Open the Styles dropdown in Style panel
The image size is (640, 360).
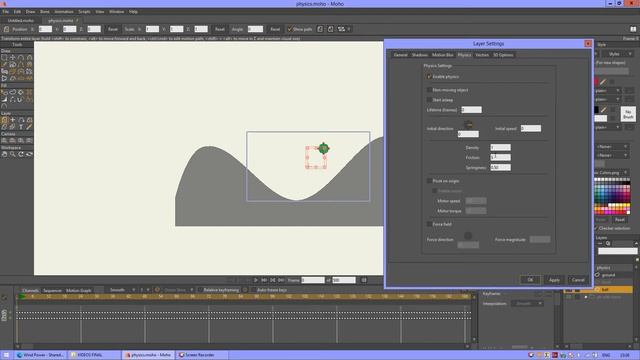pos(617,54)
